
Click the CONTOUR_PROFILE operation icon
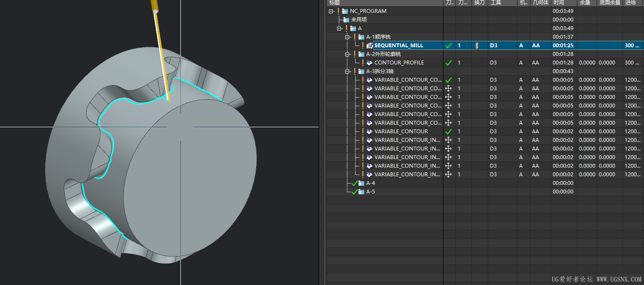click(369, 63)
